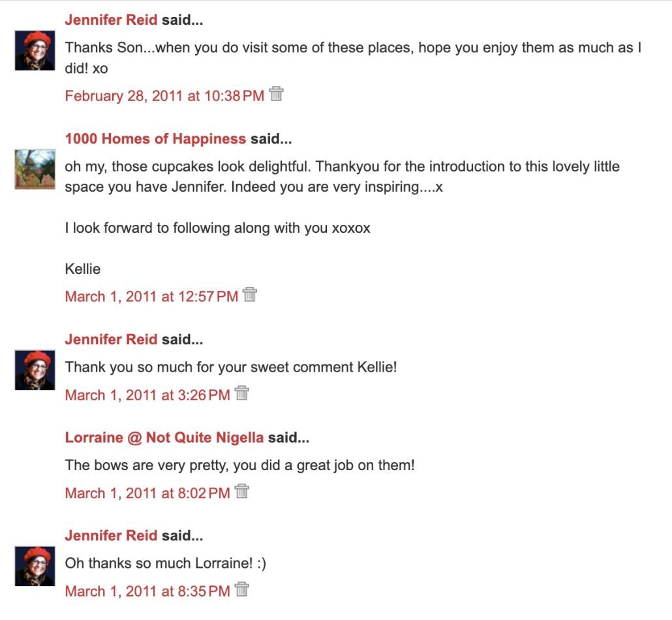Open the March 1, 2011 at 12:57 PM permalink

[151, 297]
